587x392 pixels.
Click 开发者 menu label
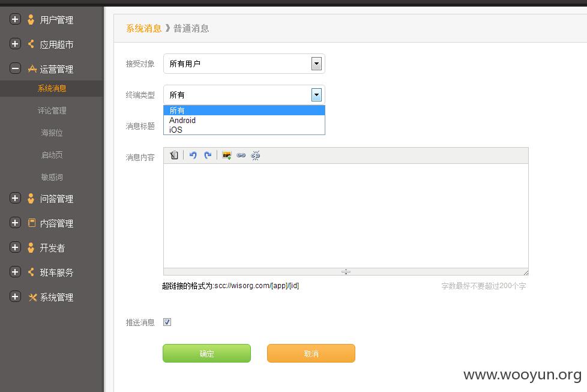coord(52,248)
